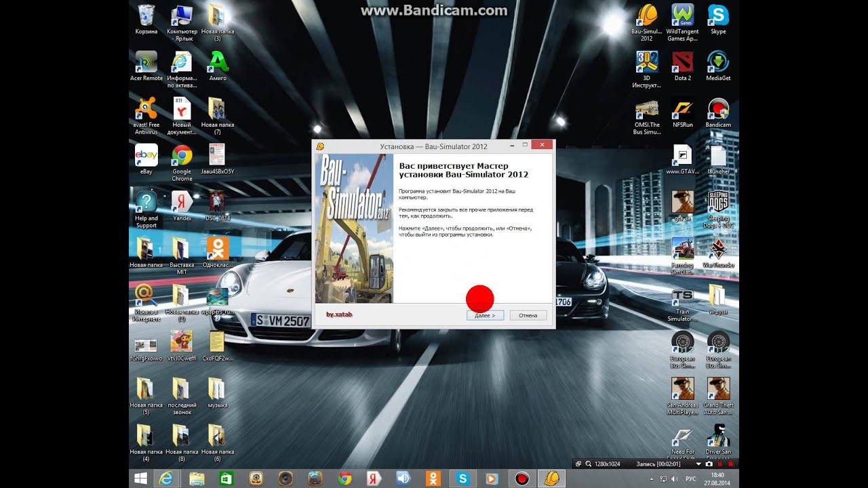Image resolution: width=868 pixels, height=488 pixels.
Task: Select the WildTangent Games App icon
Action: [682, 23]
